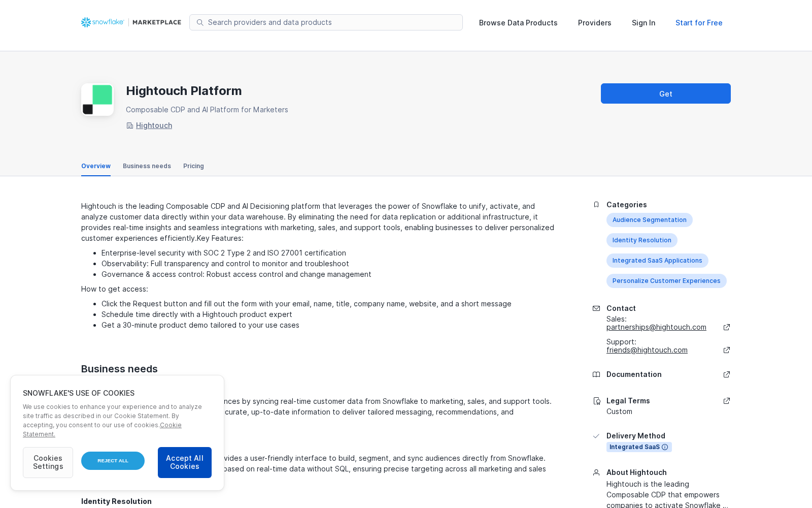This screenshot has width=812, height=508.
Task: Click the Contact envelope icon
Action: tap(596, 308)
